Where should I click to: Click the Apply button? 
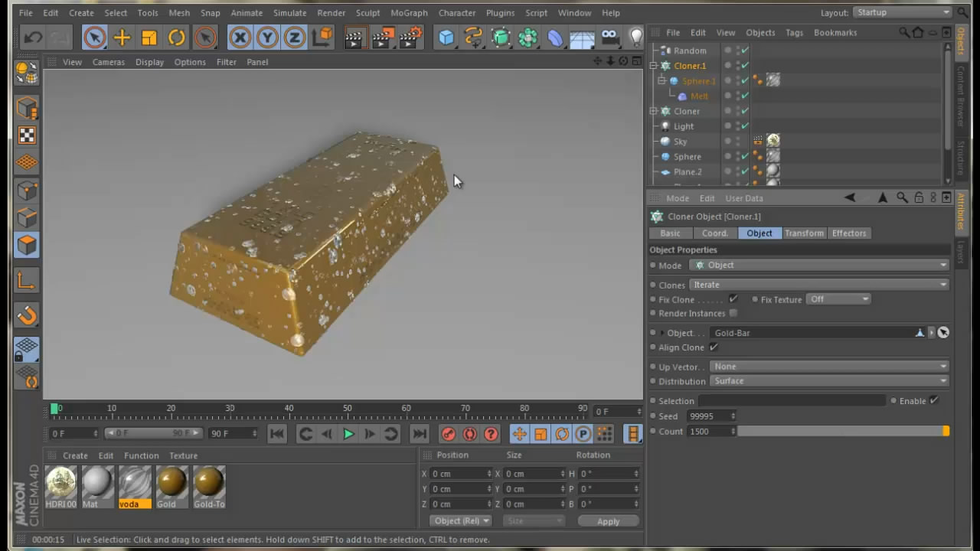coord(608,521)
